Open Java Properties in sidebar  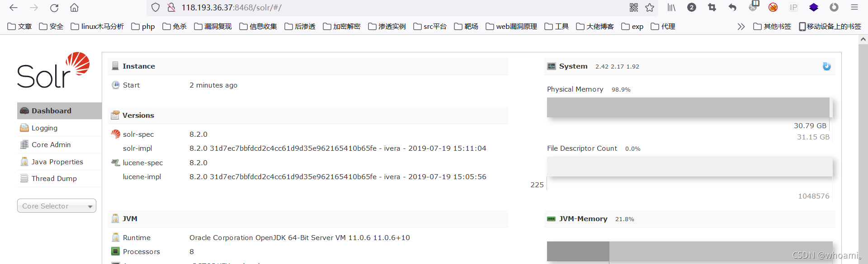(59, 162)
